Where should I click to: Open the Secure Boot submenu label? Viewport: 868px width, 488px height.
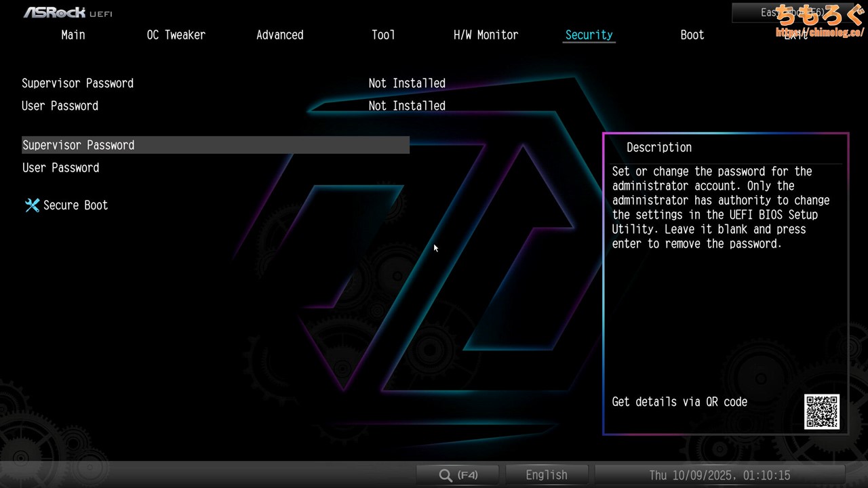[x=75, y=205]
